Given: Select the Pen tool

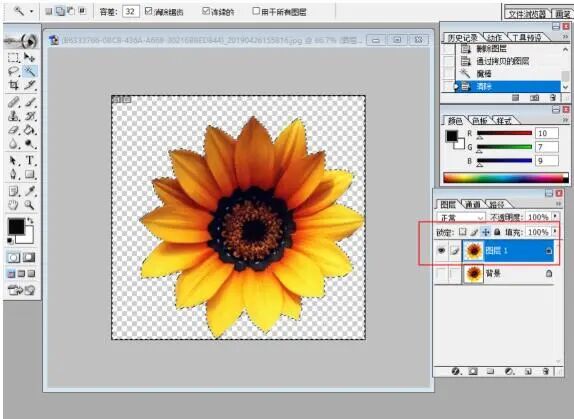Looking at the screenshot, I should tap(14, 175).
